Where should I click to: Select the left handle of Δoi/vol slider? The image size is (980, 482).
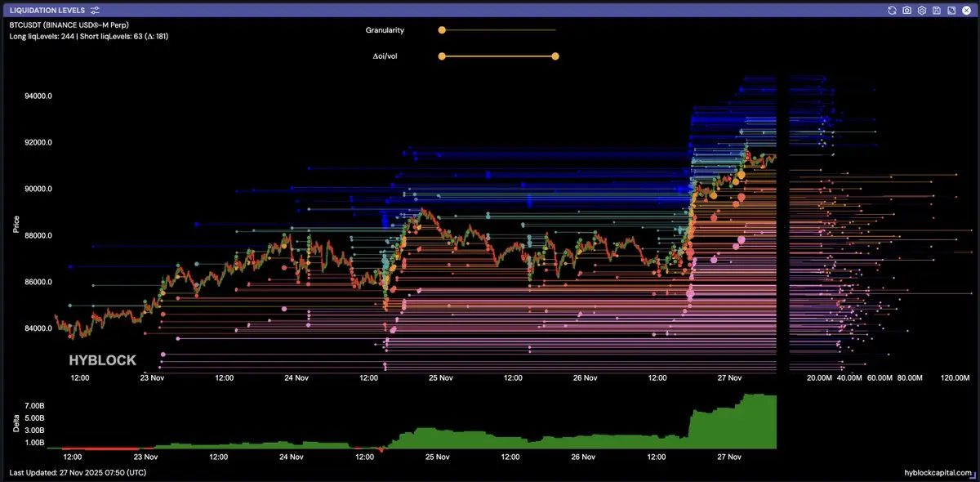pos(442,56)
